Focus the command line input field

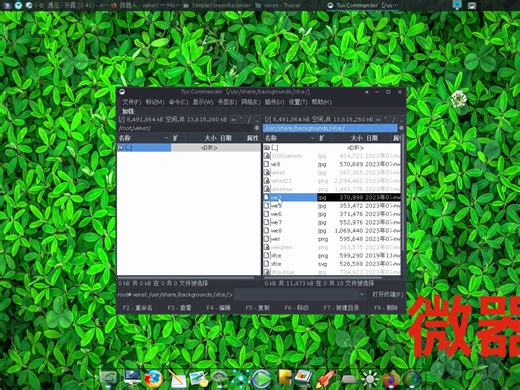click(x=296, y=295)
